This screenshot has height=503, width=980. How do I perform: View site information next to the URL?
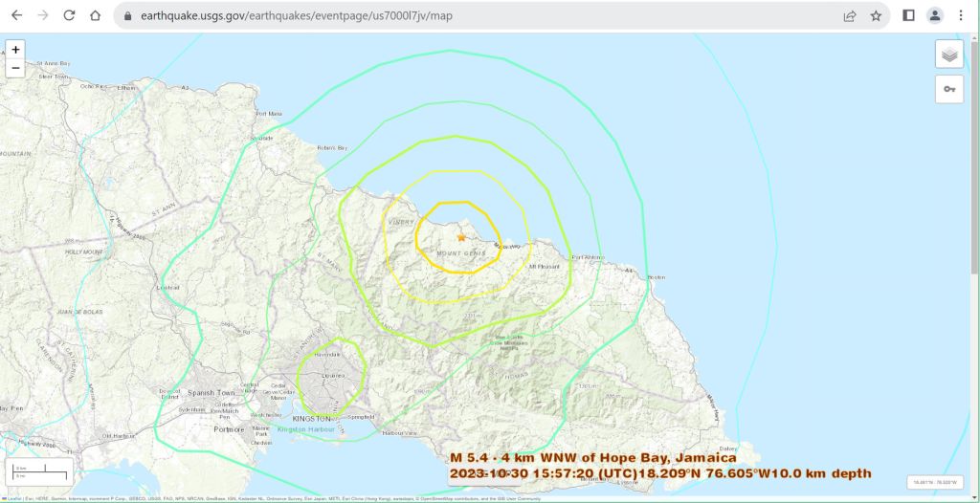pyautogui.click(x=127, y=16)
